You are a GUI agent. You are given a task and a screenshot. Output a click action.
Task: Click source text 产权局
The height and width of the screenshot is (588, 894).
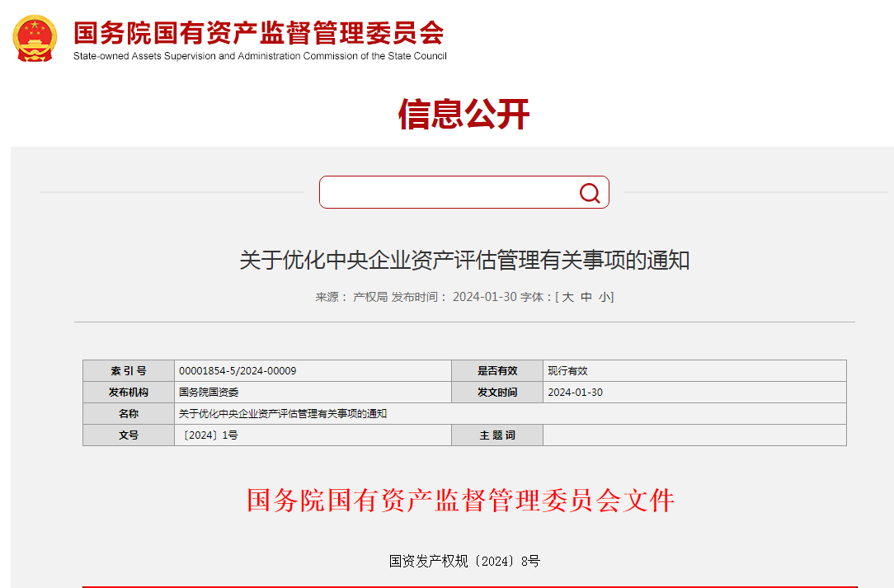tap(370, 297)
